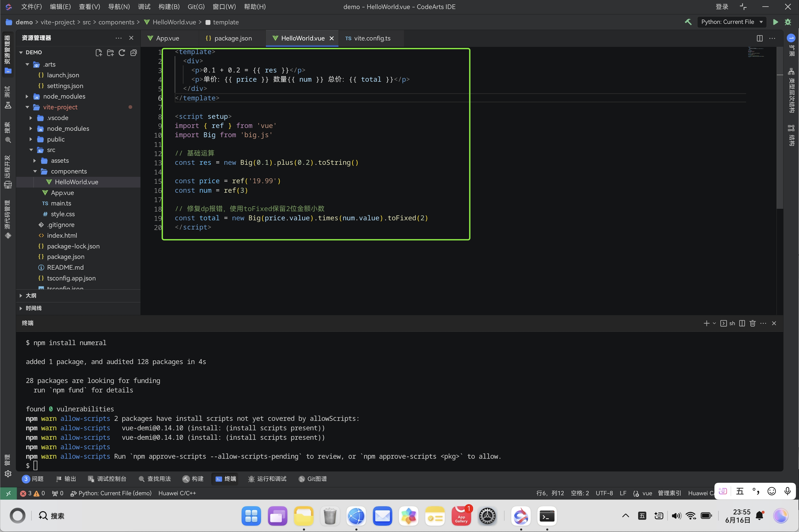Click the green build hammer icon

tap(688, 22)
